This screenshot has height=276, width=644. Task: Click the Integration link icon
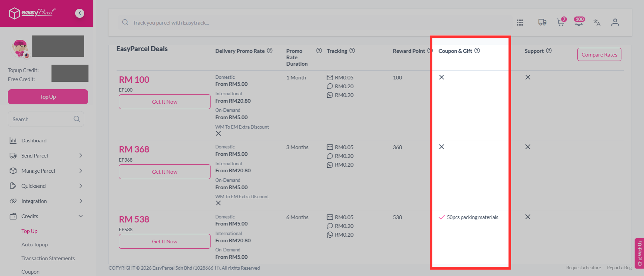(13, 201)
